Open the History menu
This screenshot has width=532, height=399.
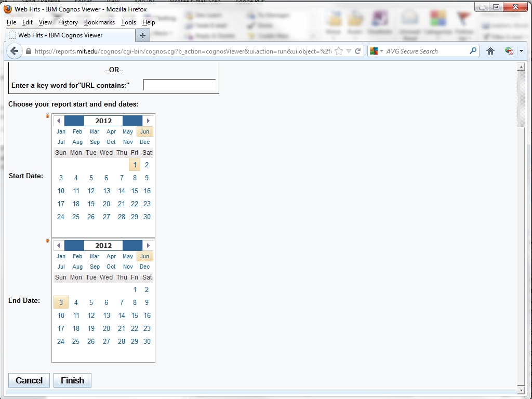click(68, 22)
